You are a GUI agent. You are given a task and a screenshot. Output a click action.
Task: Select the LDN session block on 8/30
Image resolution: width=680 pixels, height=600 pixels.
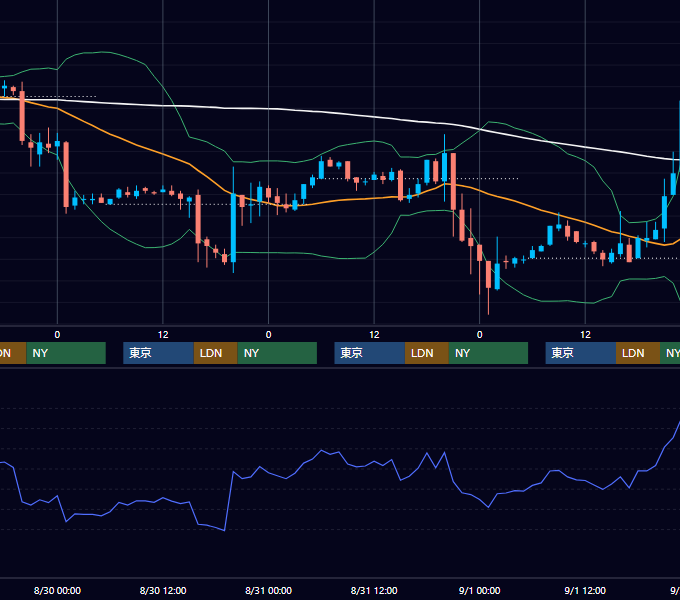click(x=216, y=353)
